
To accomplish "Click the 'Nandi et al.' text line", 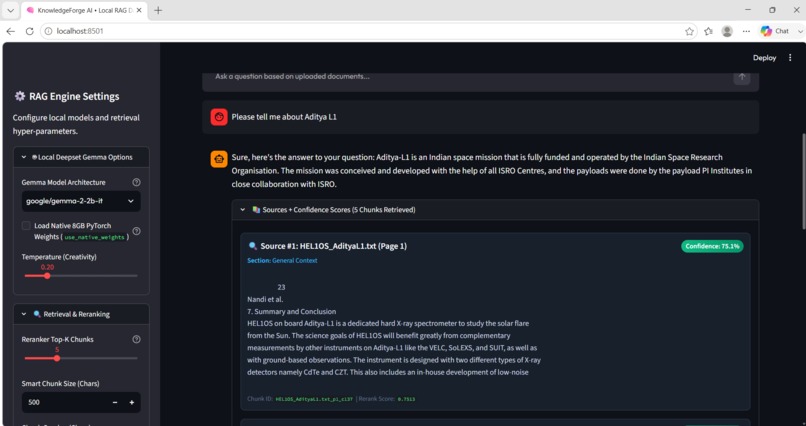I will point(265,300).
